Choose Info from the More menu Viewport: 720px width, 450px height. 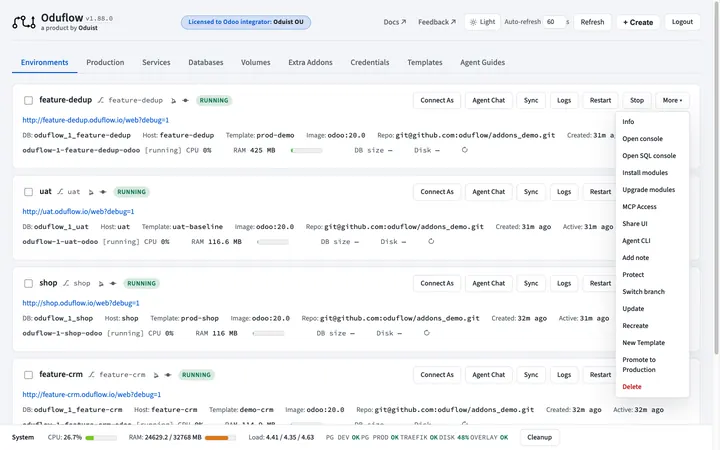652,122
